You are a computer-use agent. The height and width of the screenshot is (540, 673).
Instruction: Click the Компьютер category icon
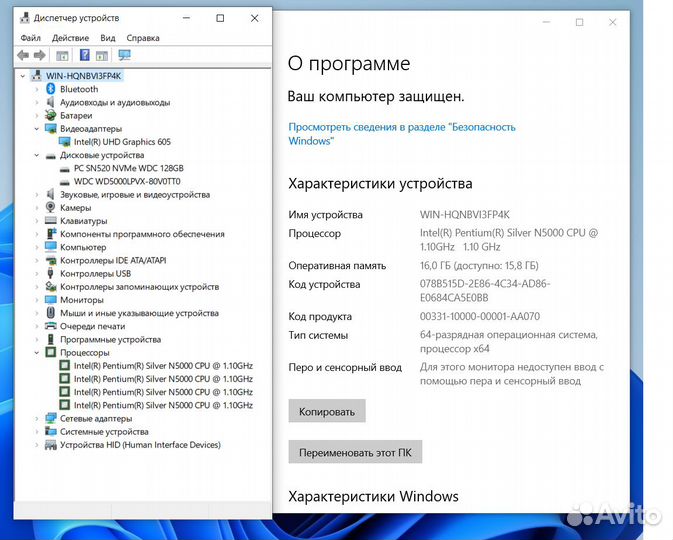(51, 246)
